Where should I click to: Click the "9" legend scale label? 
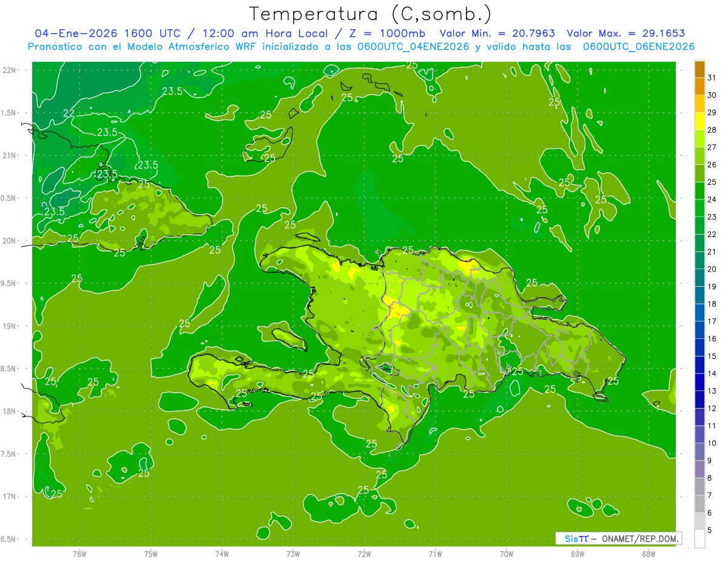point(710,461)
